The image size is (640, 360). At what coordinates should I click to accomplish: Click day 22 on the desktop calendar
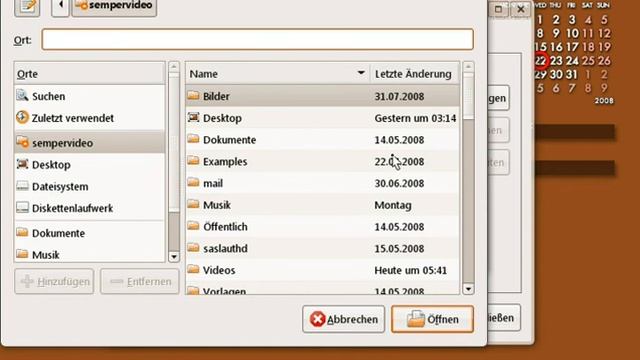click(x=540, y=61)
